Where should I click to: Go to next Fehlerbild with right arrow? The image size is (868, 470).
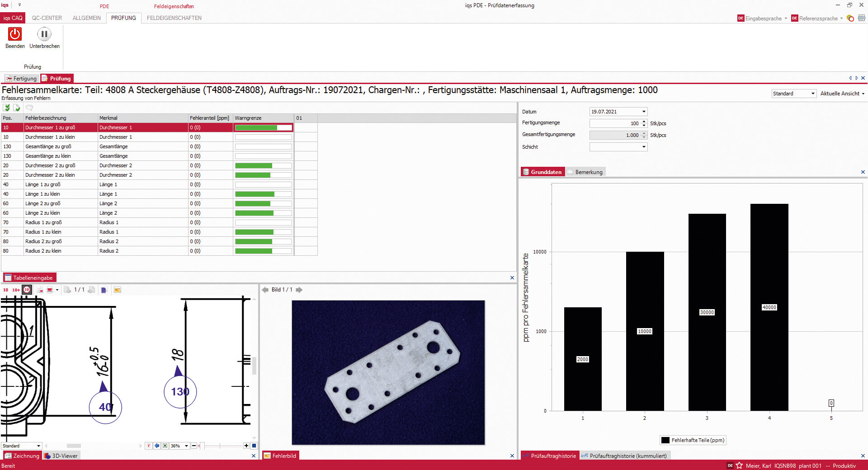pos(299,290)
